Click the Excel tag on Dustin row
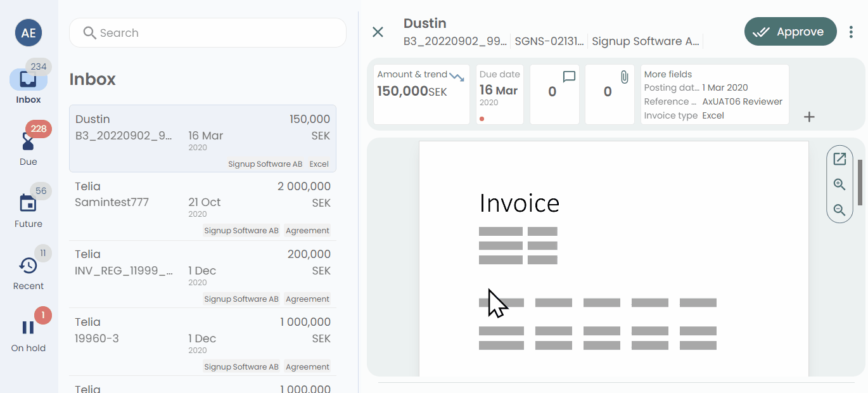The image size is (868, 393). coord(319,164)
